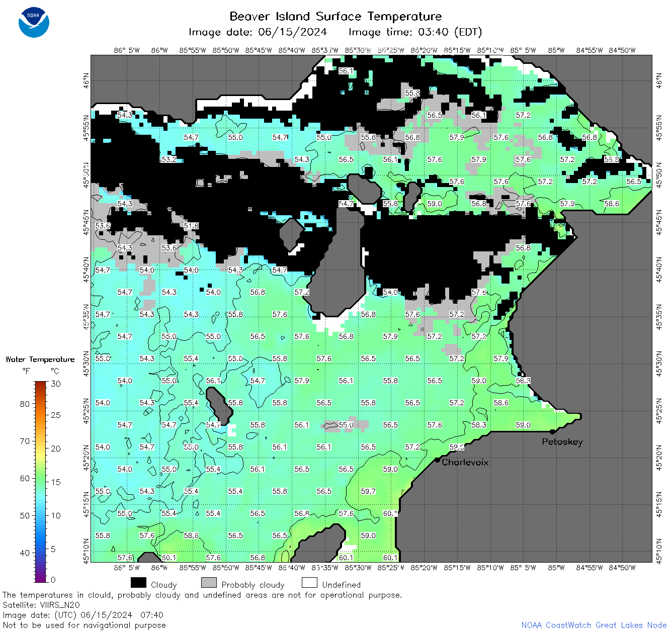Click the left 46°N latitude label
The image size is (672, 633).
[86, 80]
